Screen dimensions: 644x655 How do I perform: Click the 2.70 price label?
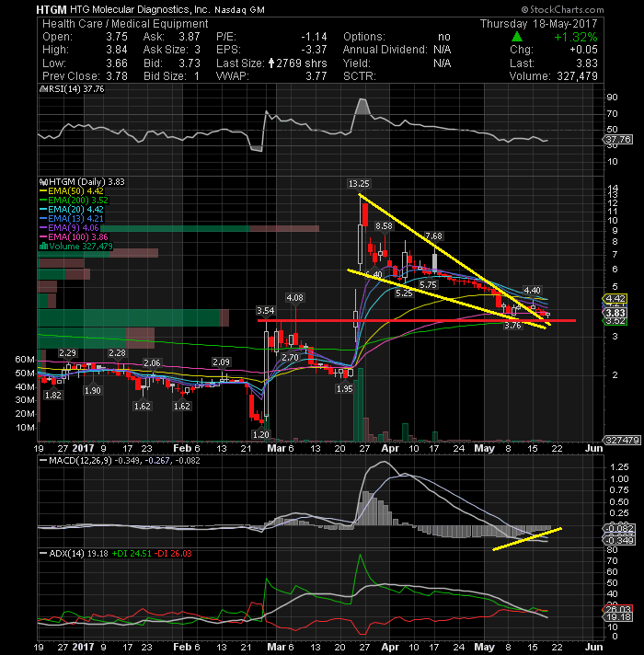[x=290, y=357]
